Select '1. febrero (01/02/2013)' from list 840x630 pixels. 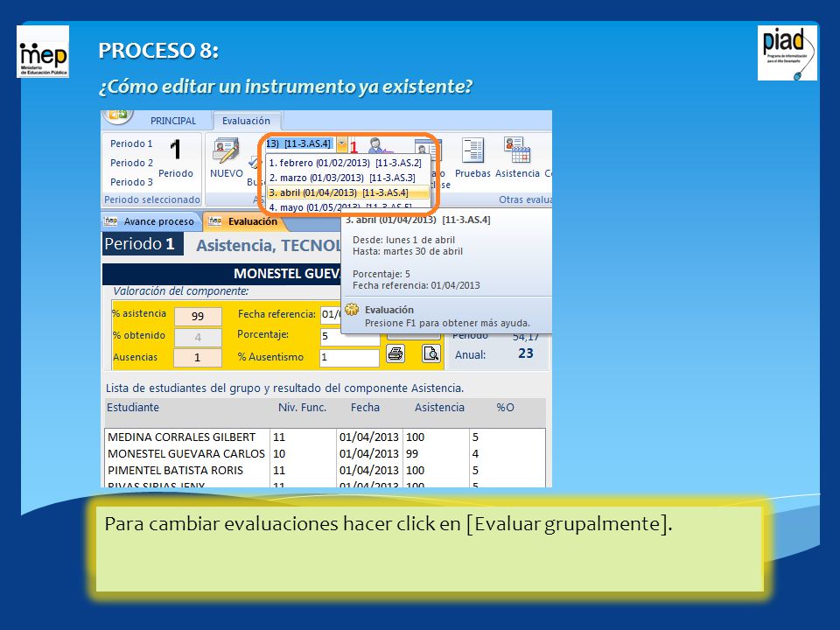(346, 163)
